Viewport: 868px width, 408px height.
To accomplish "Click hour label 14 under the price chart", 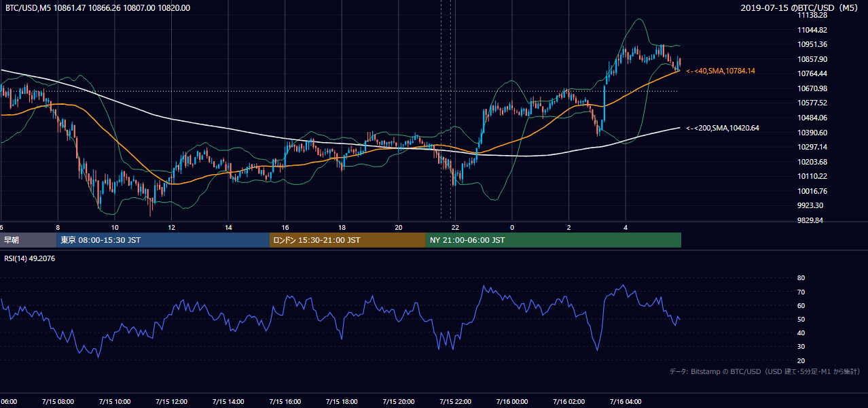I will [228, 227].
